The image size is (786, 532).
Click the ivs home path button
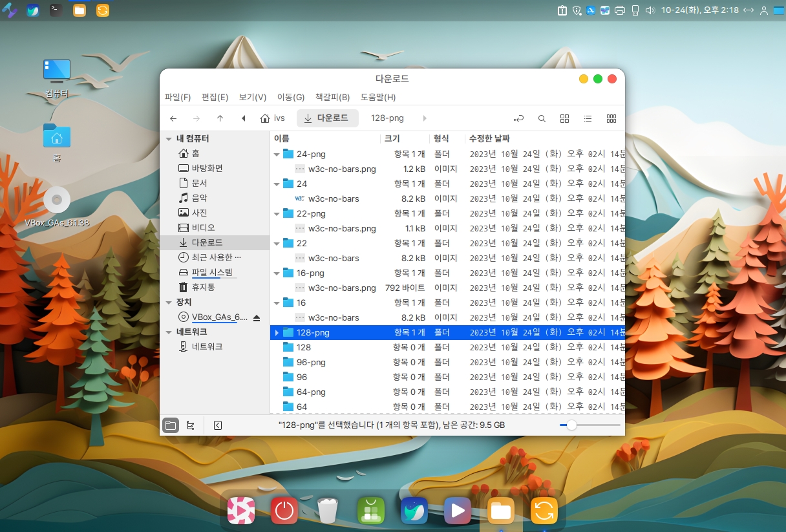click(x=272, y=118)
